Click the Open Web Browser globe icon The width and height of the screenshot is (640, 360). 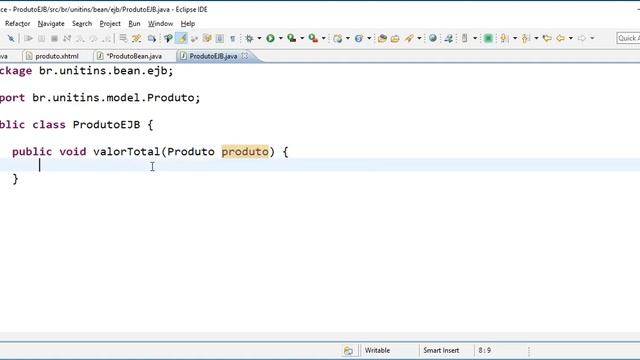click(x=433, y=38)
